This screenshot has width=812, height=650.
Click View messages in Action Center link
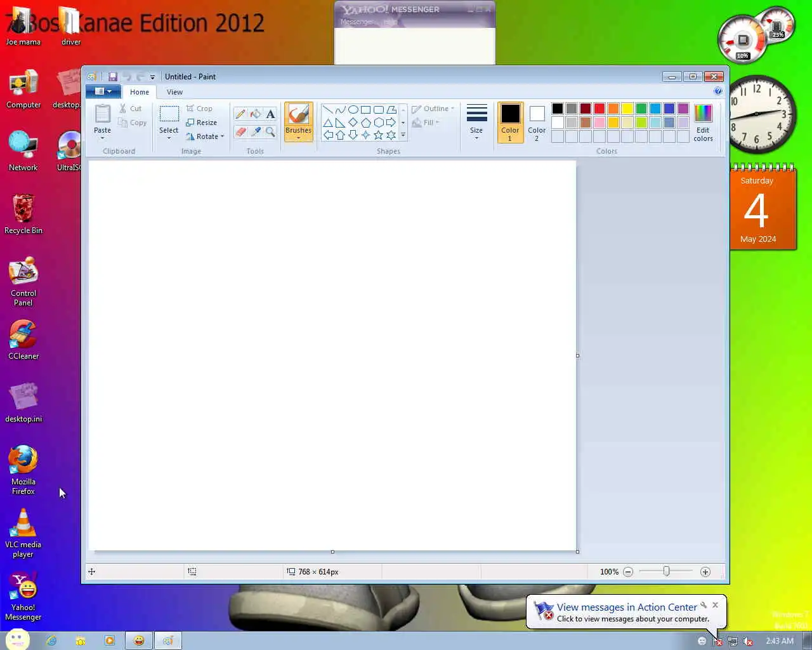[x=626, y=607]
